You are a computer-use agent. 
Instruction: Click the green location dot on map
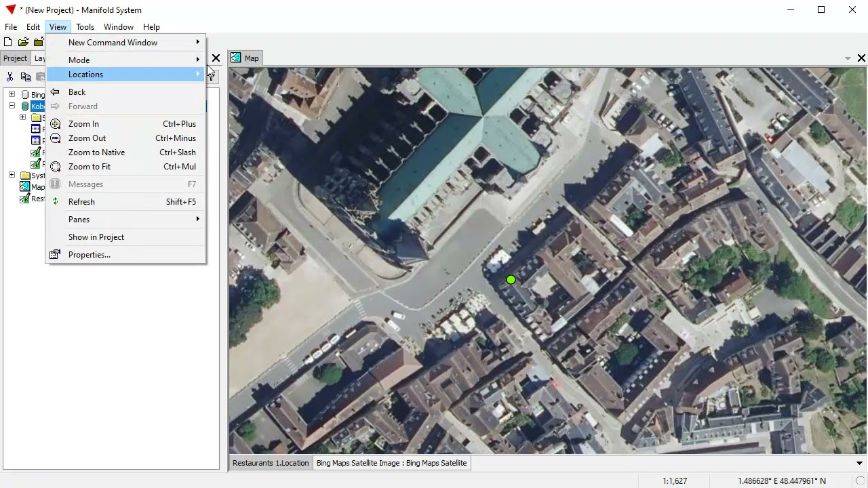[x=511, y=280]
